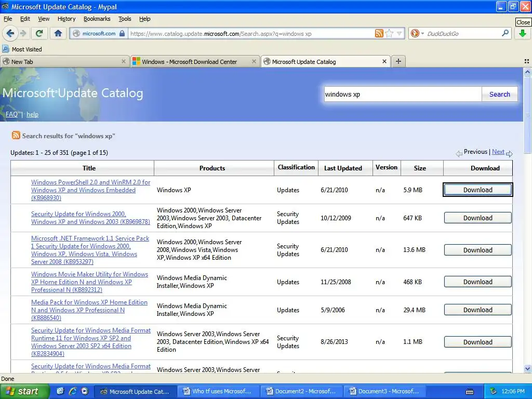
Task: Click the RSS icon beside search results heading
Action: pos(16,136)
